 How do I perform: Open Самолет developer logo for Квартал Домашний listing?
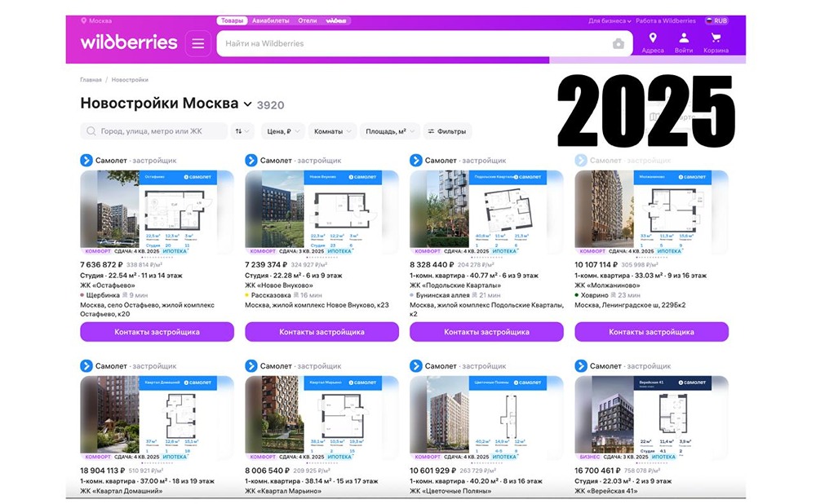coord(86,365)
